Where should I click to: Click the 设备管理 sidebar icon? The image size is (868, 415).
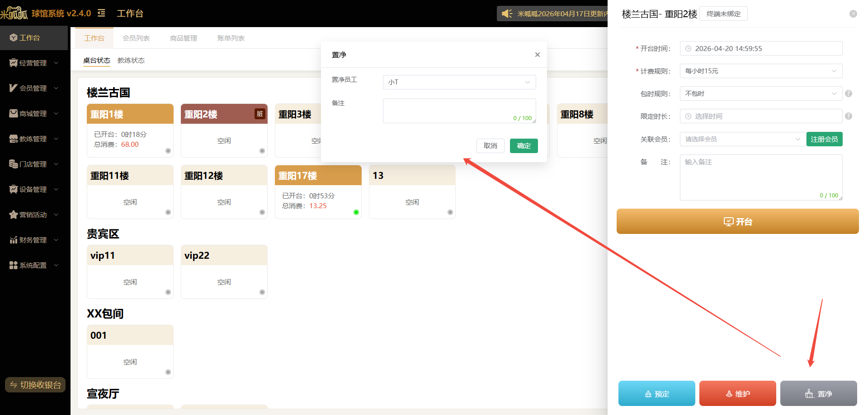click(x=14, y=189)
